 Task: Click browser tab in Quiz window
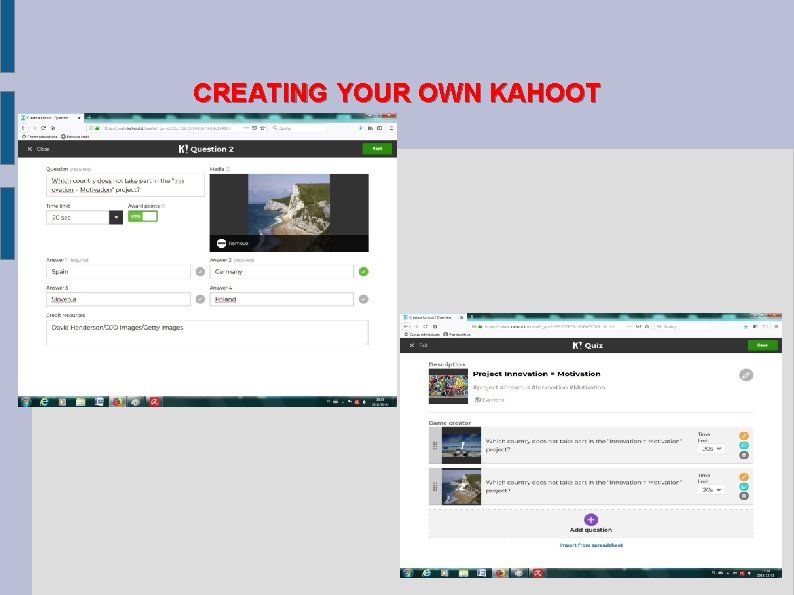click(x=433, y=318)
